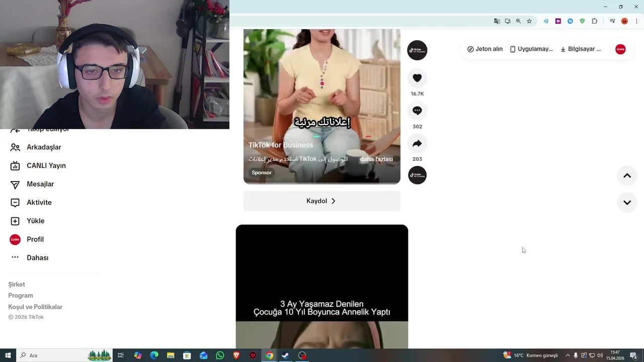
Task: Open OBS Studio from taskbar
Action: tap(302, 355)
